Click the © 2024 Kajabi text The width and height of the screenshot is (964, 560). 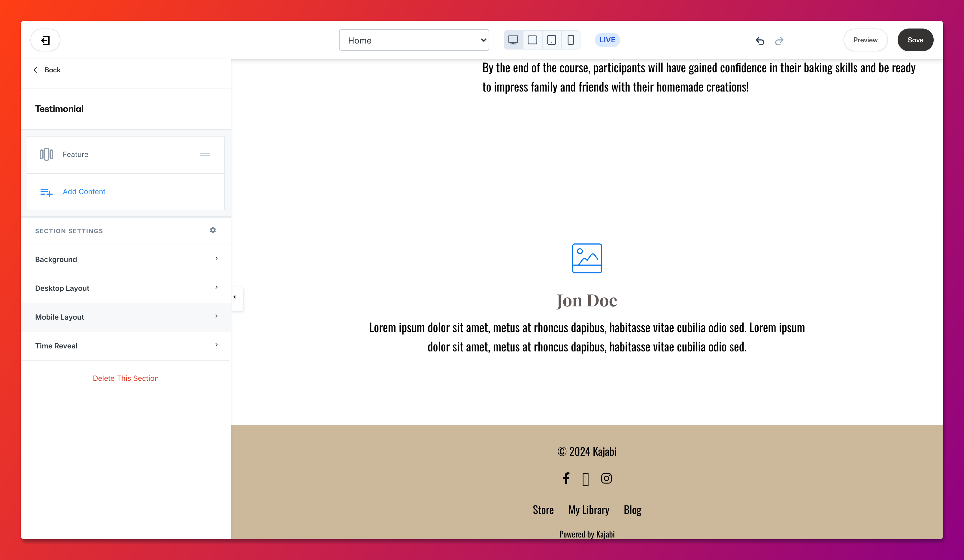(587, 451)
